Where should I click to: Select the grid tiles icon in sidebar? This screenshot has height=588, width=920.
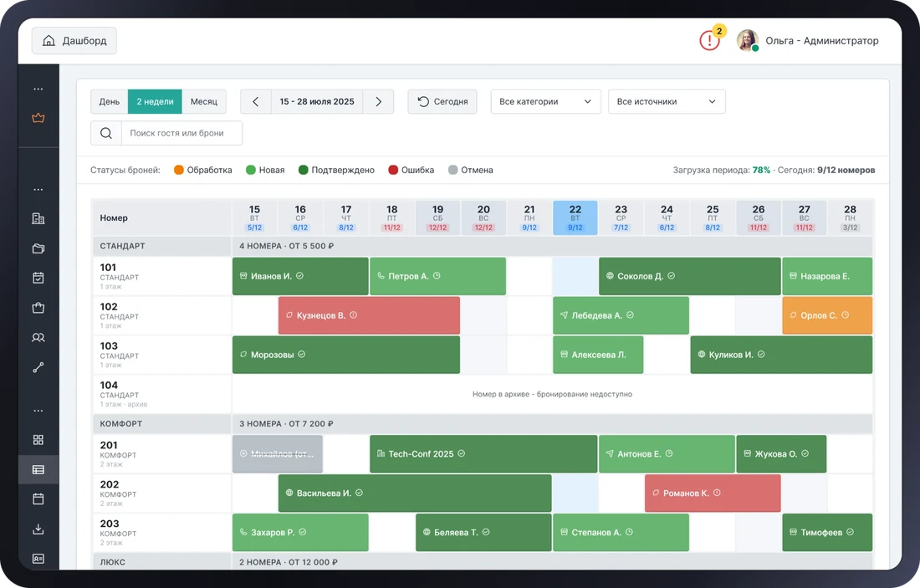(38, 439)
